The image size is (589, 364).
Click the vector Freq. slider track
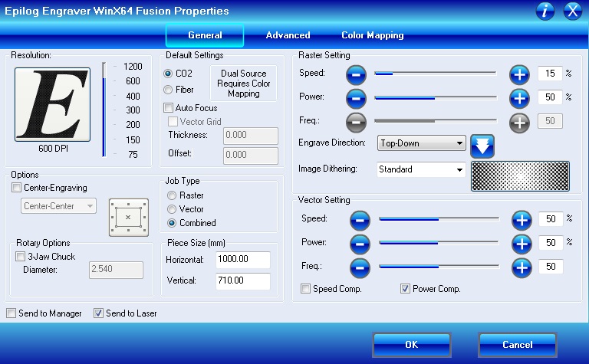(x=439, y=267)
